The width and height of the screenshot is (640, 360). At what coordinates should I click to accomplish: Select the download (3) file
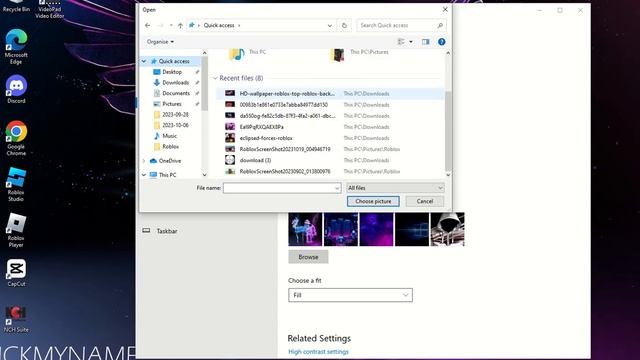330,160
